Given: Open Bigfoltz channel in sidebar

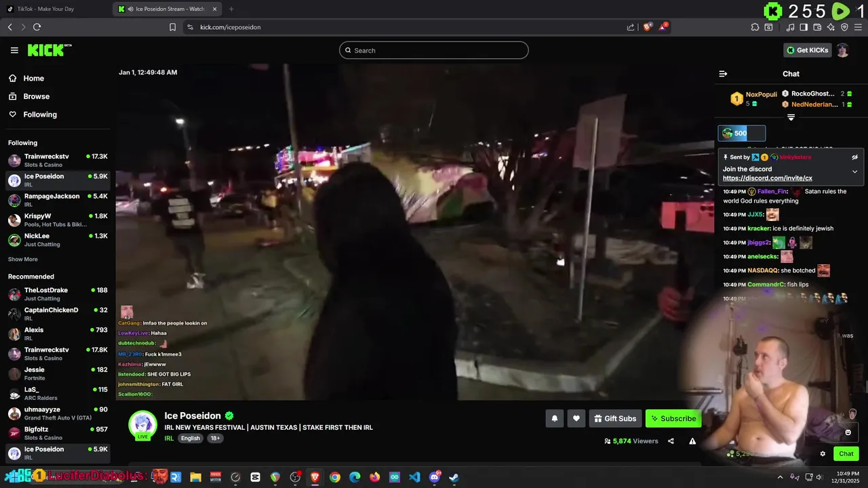Looking at the screenshot, I should [x=58, y=433].
